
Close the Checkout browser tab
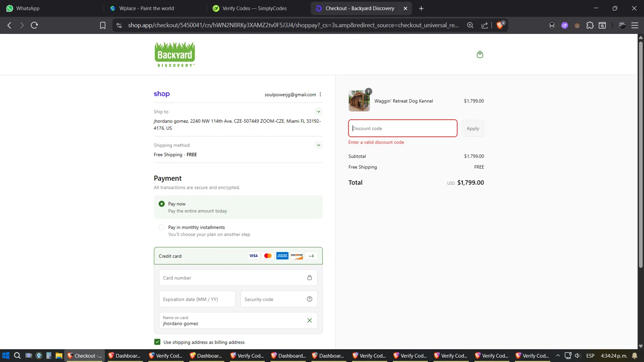pos(405,8)
